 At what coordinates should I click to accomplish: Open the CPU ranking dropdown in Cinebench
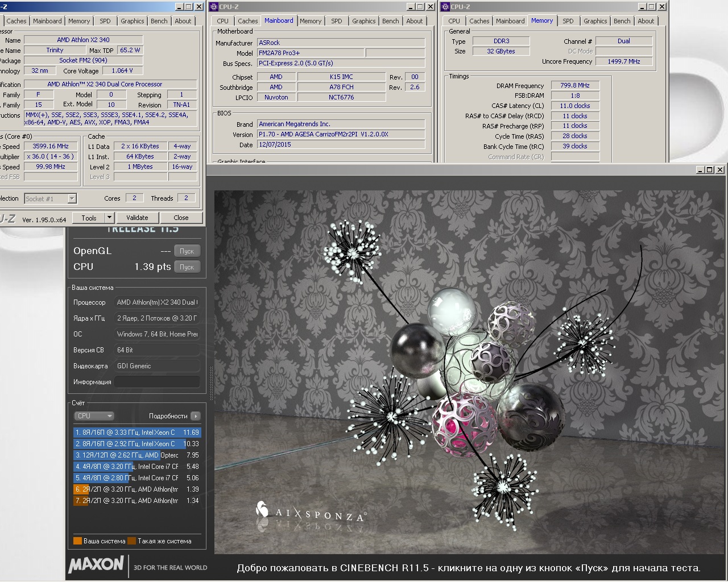click(x=94, y=416)
